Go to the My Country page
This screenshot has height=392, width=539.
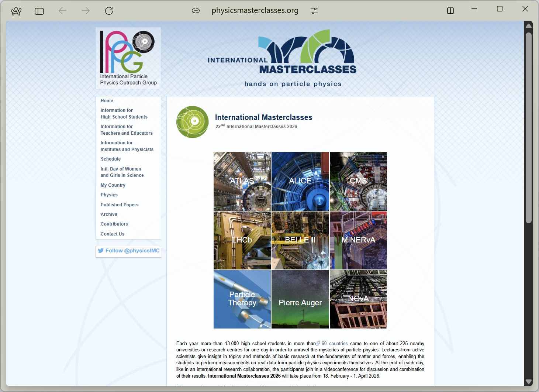pos(113,185)
